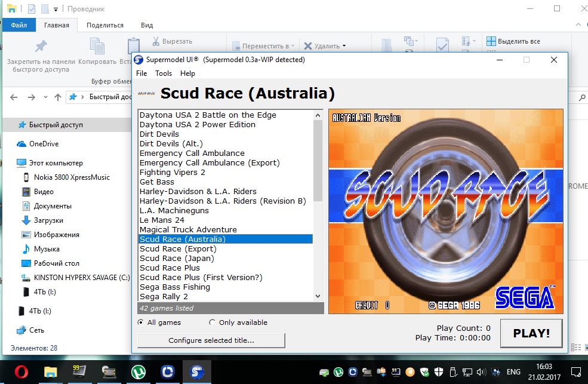Open the File menu in Supermodel UI

141,73
